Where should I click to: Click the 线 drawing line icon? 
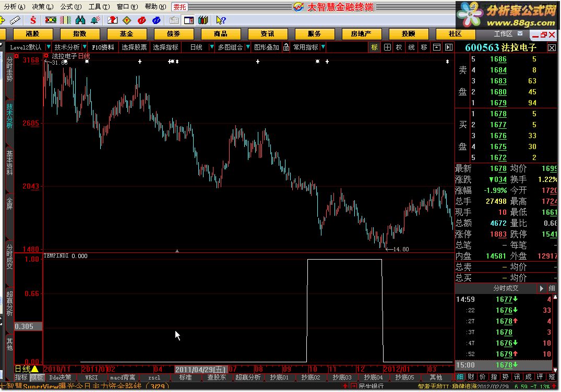[x=411, y=47]
